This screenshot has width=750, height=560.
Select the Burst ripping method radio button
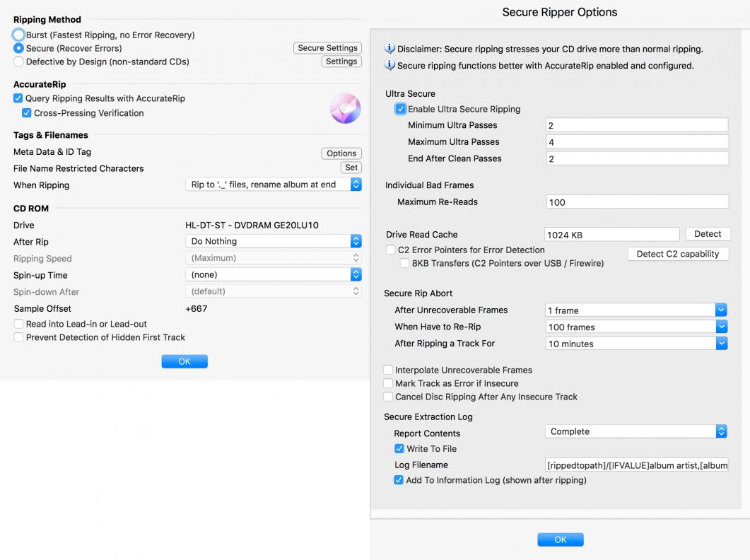(x=19, y=35)
